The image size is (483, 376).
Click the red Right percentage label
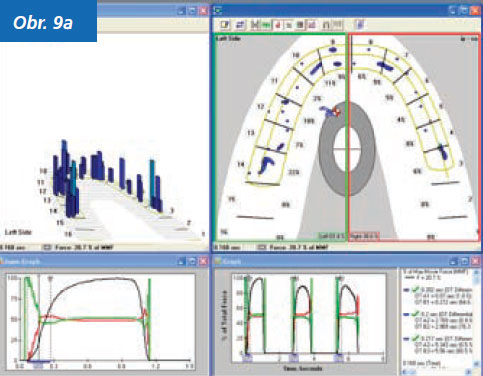point(364,236)
